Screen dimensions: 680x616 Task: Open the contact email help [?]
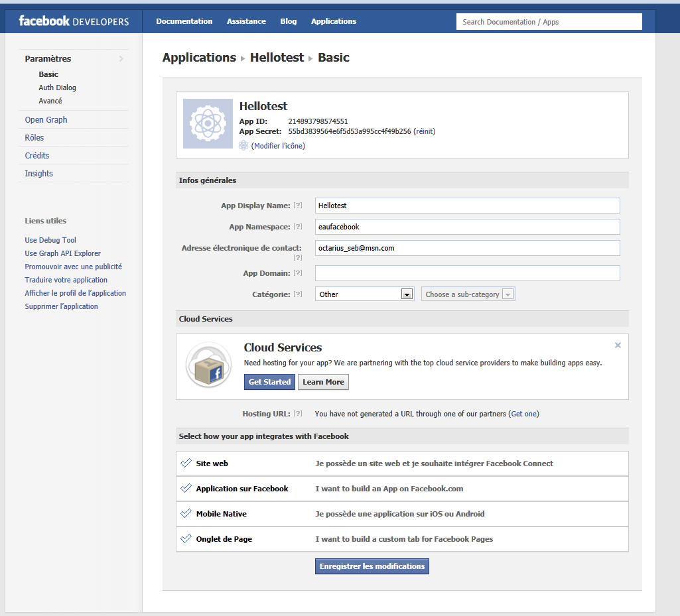click(x=297, y=257)
